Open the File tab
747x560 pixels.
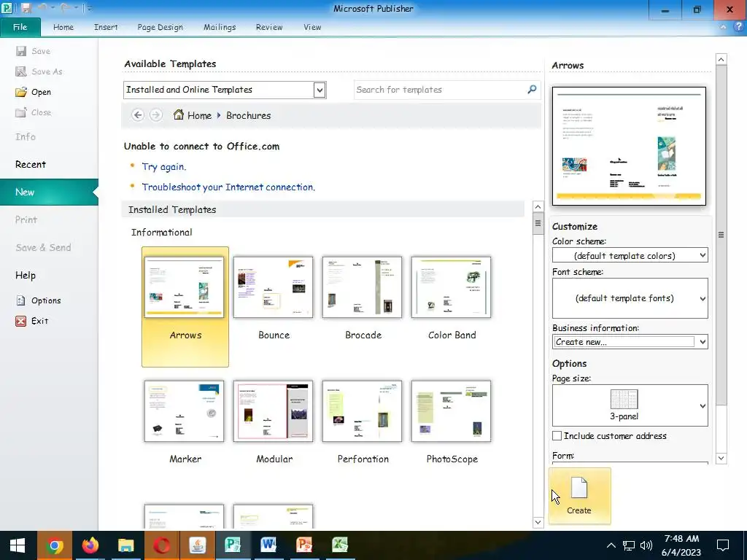coord(20,27)
